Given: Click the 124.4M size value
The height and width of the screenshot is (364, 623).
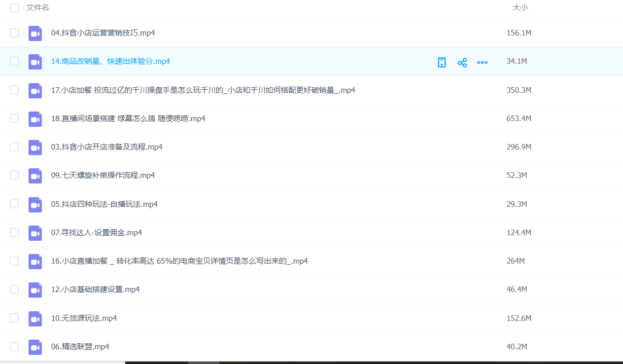Looking at the screenshot, I should pyautogui.click(x=519, y=233).
